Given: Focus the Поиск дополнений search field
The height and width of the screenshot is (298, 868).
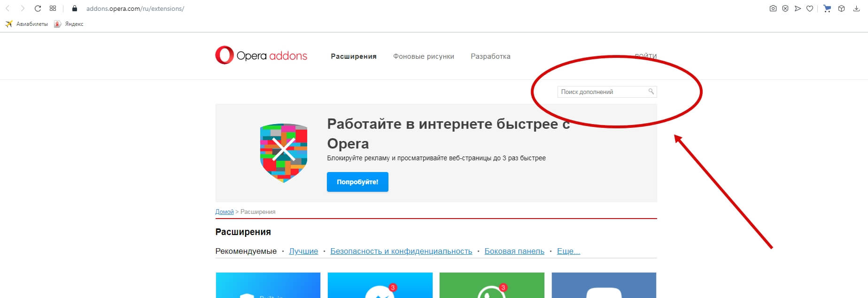Looking at the screenshot, I should coord(607,92).
